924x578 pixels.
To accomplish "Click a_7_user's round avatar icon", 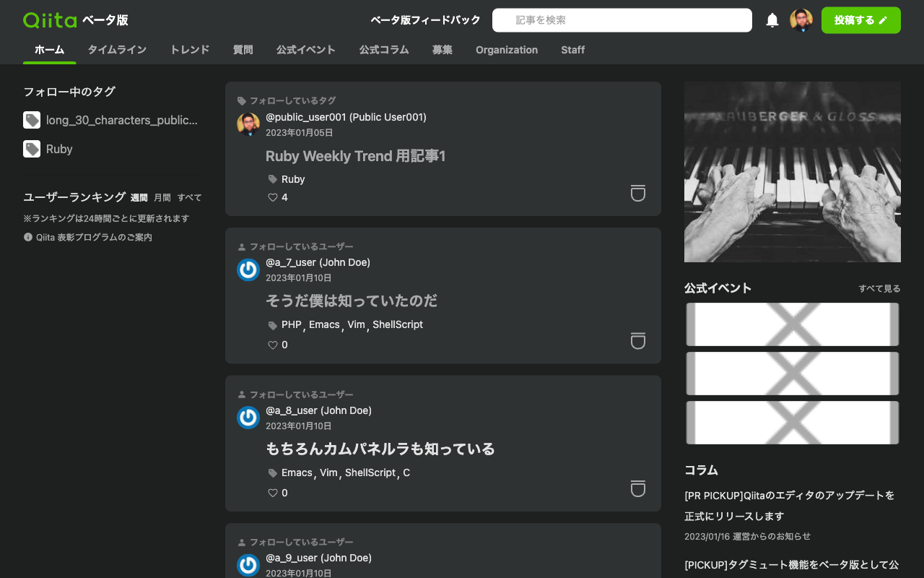I will 248,269.
